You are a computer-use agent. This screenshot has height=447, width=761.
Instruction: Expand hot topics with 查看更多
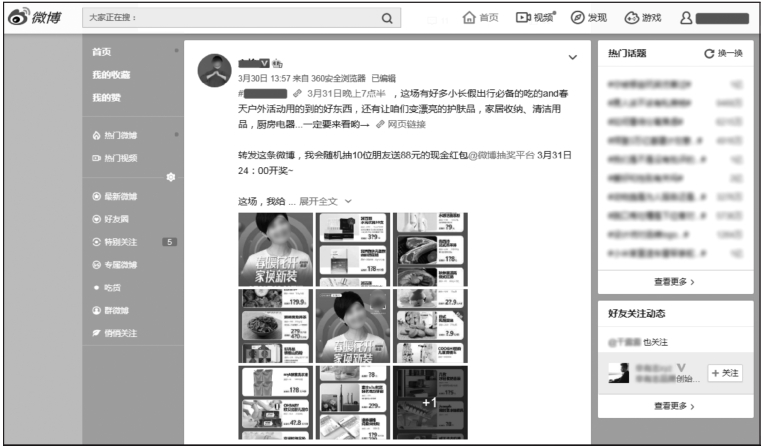pyautogui.click(x=674, y=282)
